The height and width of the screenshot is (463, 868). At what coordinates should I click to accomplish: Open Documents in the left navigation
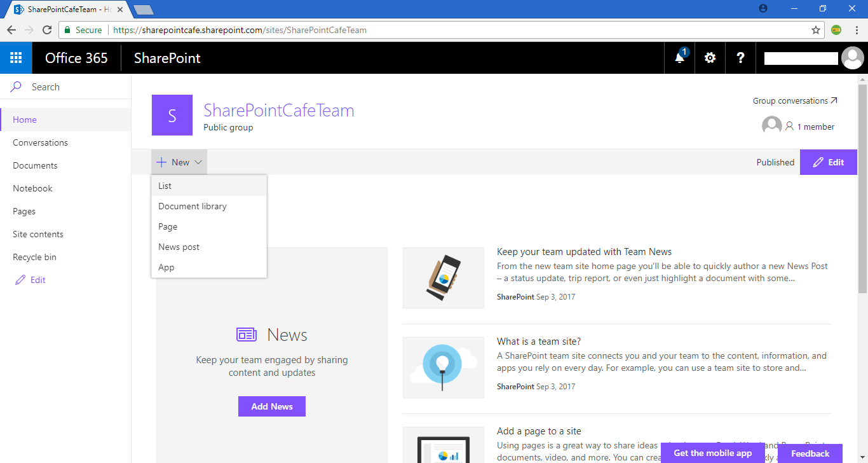coord(65,165)
